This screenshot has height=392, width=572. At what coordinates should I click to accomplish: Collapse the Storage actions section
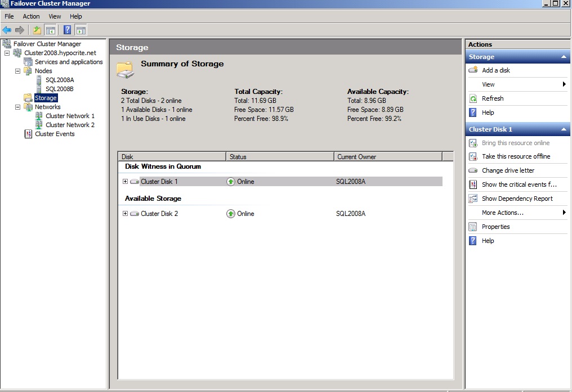coord(564,57)
